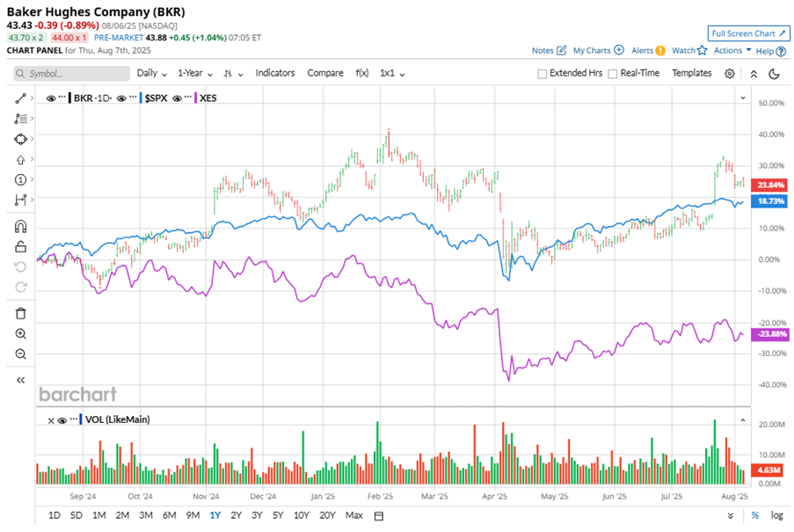Click the BKR black color swatch
This screenshot has height=532, width=794.
click(x=69, y=98)
